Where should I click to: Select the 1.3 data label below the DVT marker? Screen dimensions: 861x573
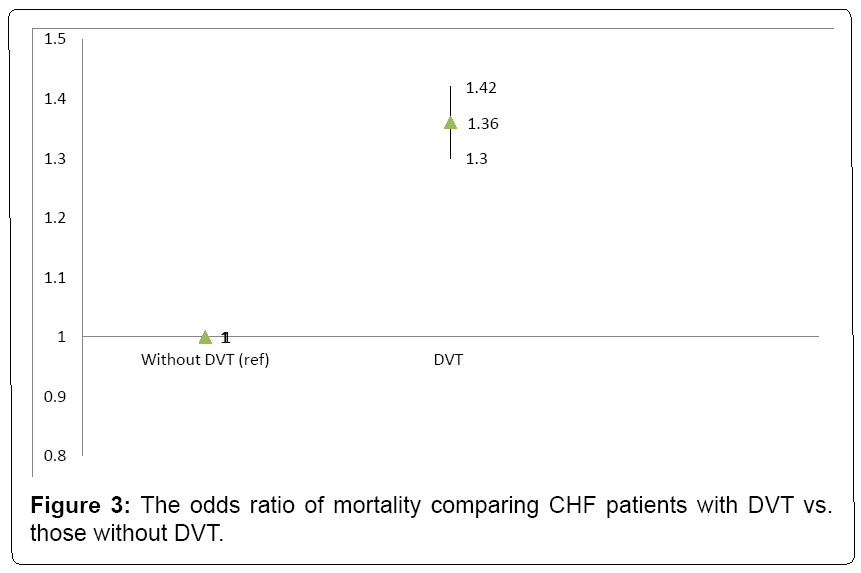[477, 159]
